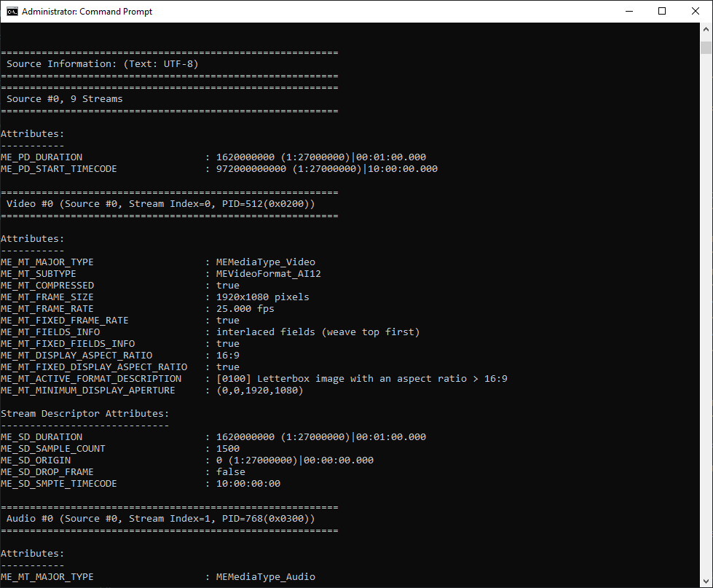Click the value '10:00:00.000' of start timecode

[403, 169]
